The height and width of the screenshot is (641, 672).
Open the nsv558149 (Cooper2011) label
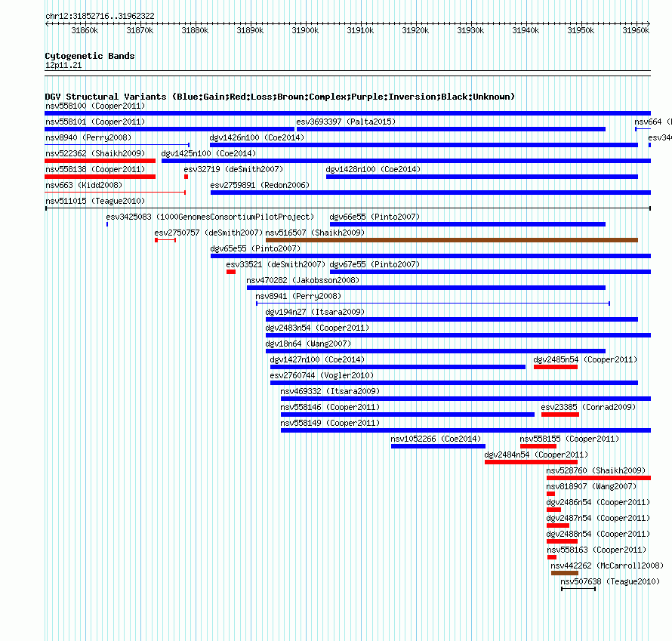pos(330,423)
